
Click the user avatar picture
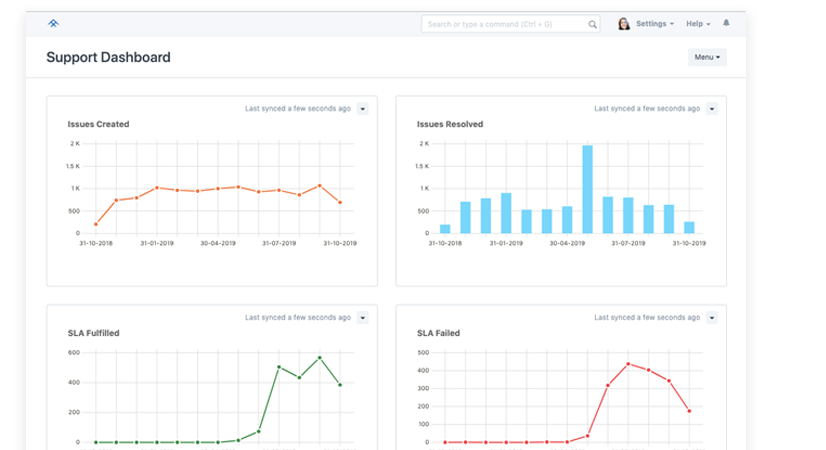623,24
